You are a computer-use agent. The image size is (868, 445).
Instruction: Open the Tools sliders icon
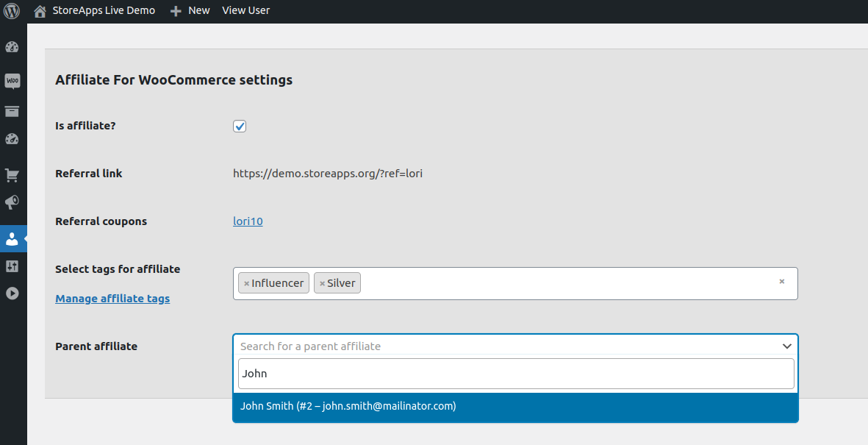point(12,266)
